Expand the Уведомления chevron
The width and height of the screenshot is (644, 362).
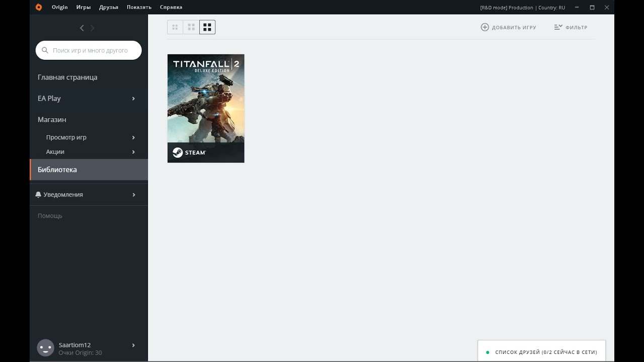pos(133,195)
